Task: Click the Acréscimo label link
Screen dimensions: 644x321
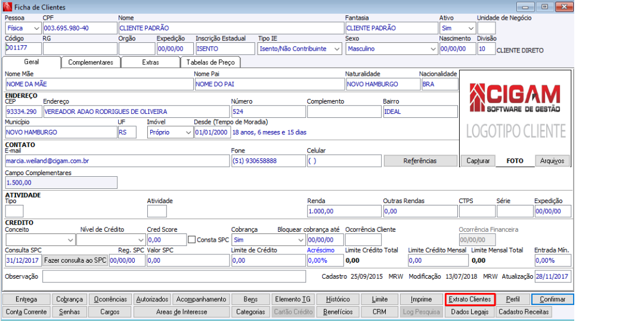Action: click(320, 250)
